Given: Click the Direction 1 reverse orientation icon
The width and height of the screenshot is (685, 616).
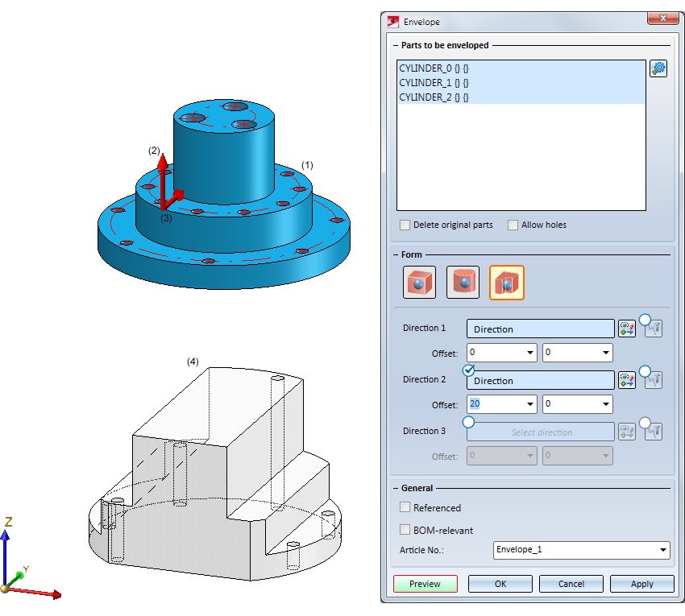Looking at the screenshot, I should 653,328.
